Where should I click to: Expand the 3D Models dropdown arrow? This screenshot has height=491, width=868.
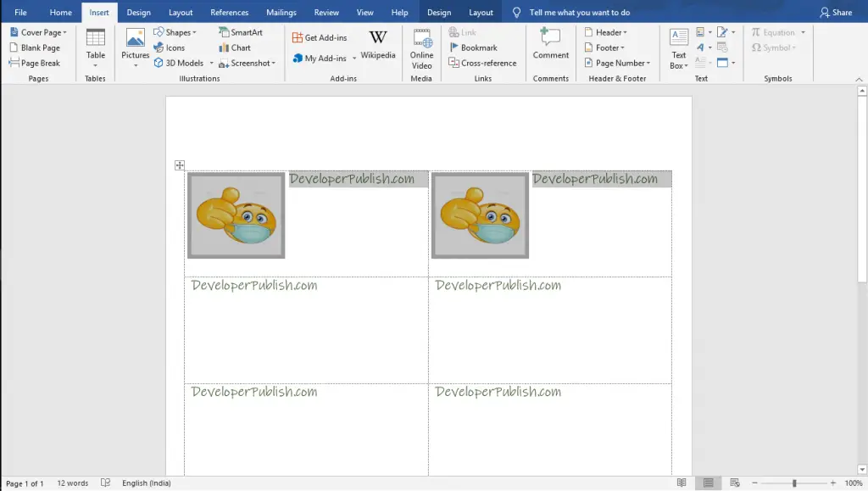tap(211, 63)
